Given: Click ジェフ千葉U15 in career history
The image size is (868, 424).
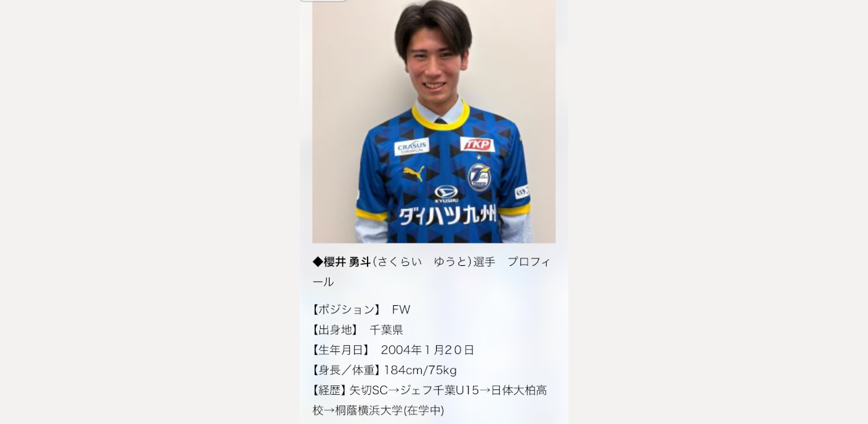Looking at the screenshot, I should pos(439,390).
